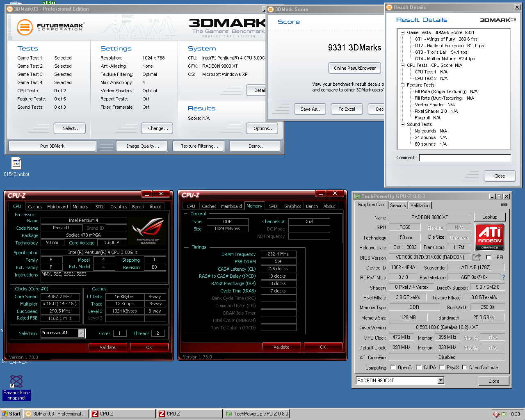Click the ATI Radeon logo in GPU-Z

pyautogui.click(x=490, y=237)
